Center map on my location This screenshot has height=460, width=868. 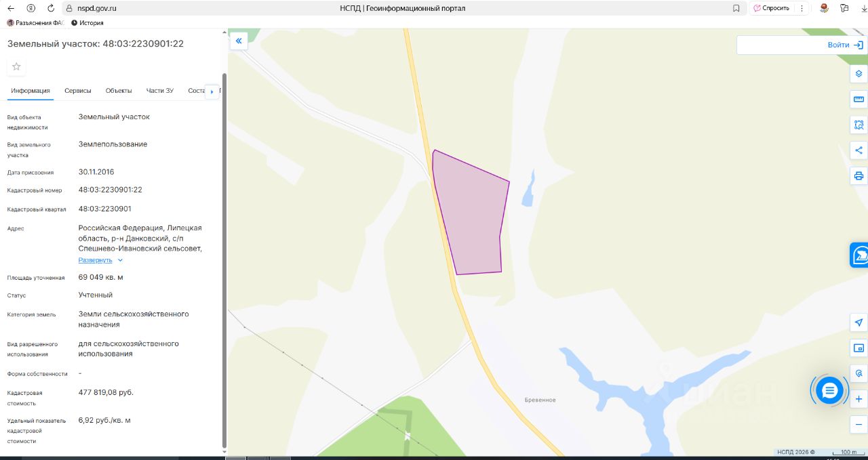(x=859, y=322)
